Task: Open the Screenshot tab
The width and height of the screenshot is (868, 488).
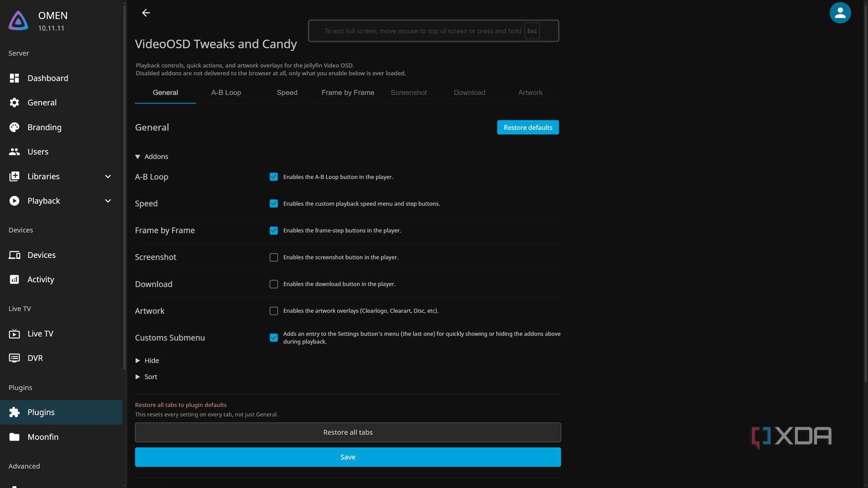Action: (x=409, y=93)
